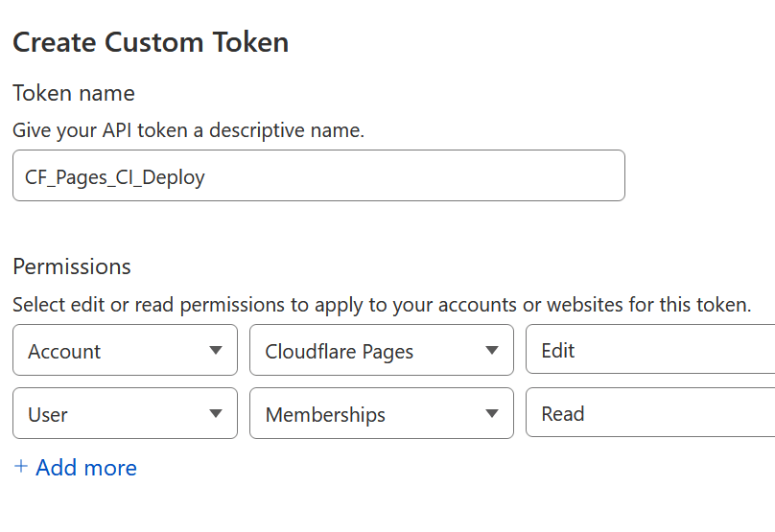Screen dimensions: 775x532
Task: Open the Read access level dropdown
Action: 650,412
